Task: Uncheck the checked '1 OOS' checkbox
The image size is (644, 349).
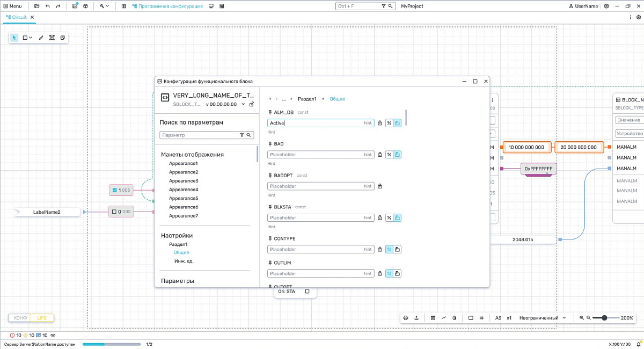Action: [x=114, y=190]
